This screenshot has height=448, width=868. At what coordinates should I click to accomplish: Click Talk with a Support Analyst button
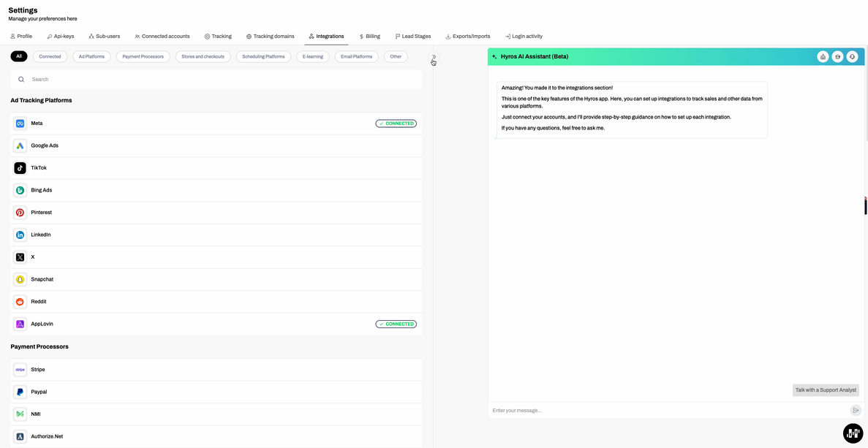tap(826, 390)
